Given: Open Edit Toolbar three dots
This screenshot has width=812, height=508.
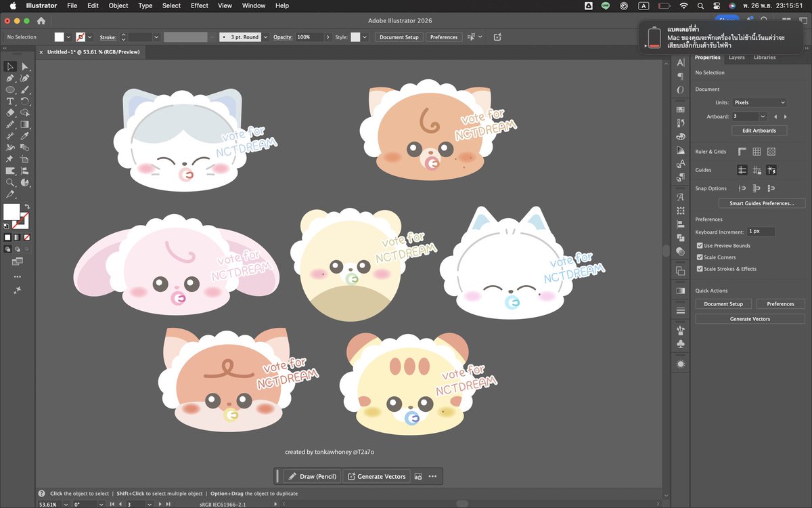Looking at the screenshot, I should [18, 276].
